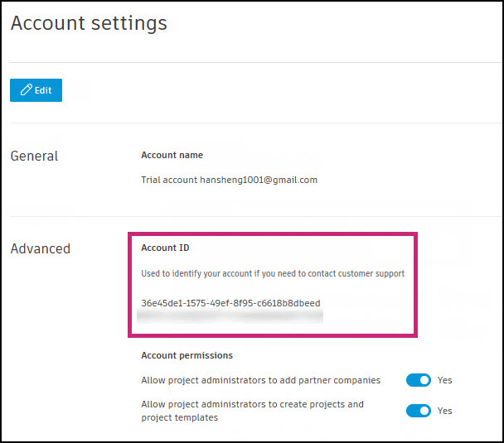Click Yes beside the partner companies toggle
Viewport: 504px width, 443px height.
coord(445,380)
